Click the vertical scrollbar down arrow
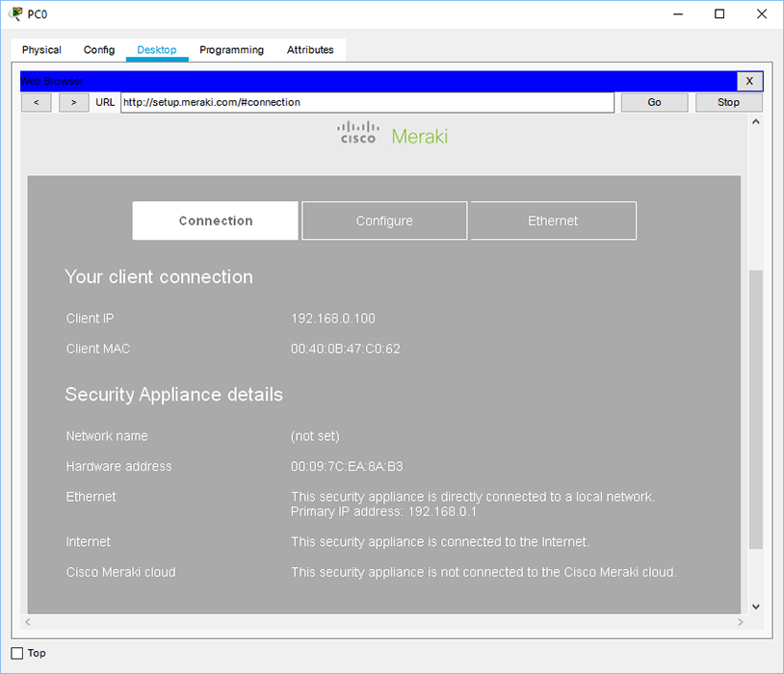 (x=756, y=607)
